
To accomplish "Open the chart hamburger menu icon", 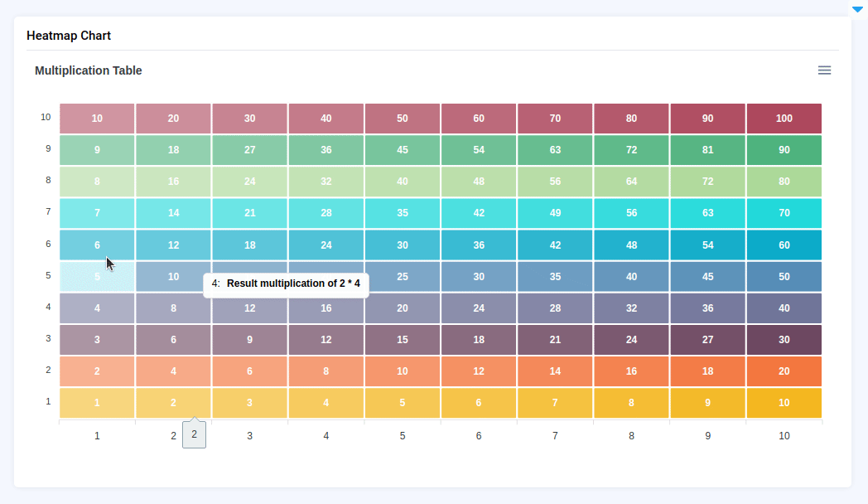I will click(824, 70).
